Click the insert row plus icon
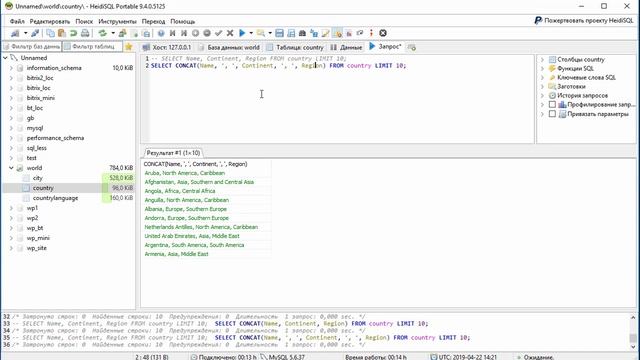This screenshot has height=360, width=640. pyautogui.click(x=196, y=33)
